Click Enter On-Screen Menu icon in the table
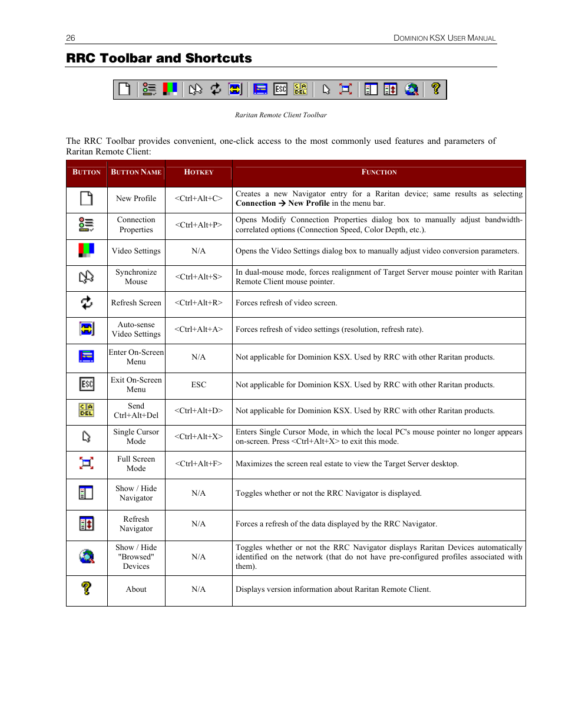Screen dimensions: 562x728 click(87, 356)
